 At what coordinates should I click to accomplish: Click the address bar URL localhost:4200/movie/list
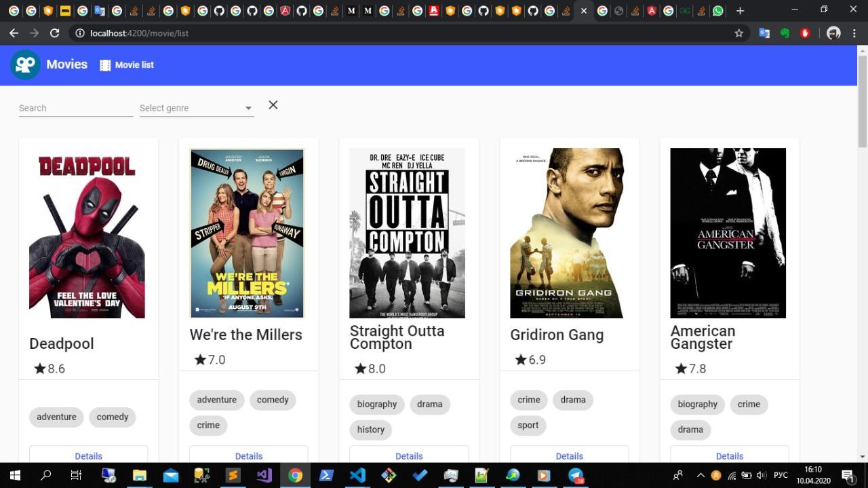pos(139,33)
